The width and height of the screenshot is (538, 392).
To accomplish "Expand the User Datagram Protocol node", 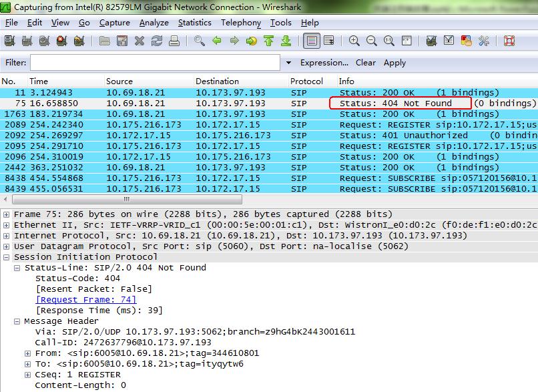I will [x=6, y=246].
